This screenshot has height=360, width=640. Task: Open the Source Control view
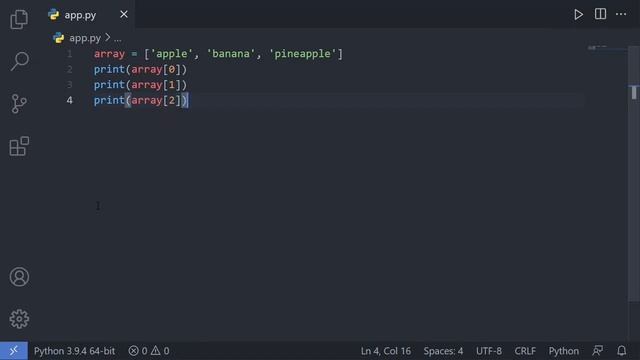(x=19, y=104)
